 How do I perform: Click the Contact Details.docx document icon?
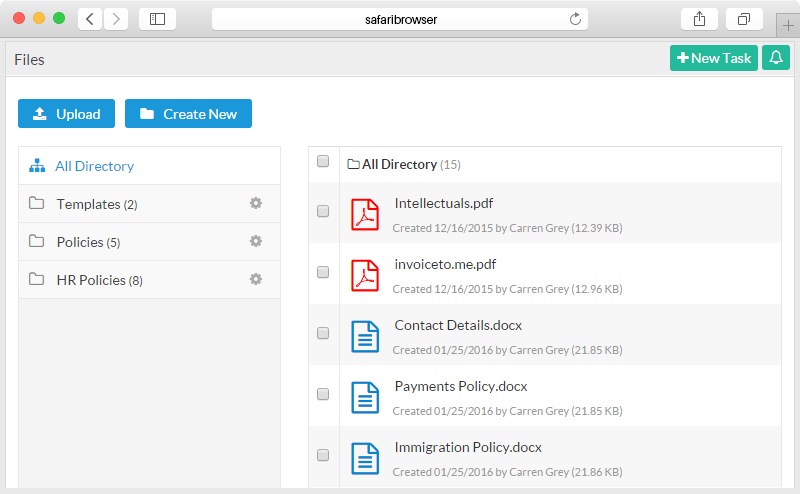click(x=365, y=336)
